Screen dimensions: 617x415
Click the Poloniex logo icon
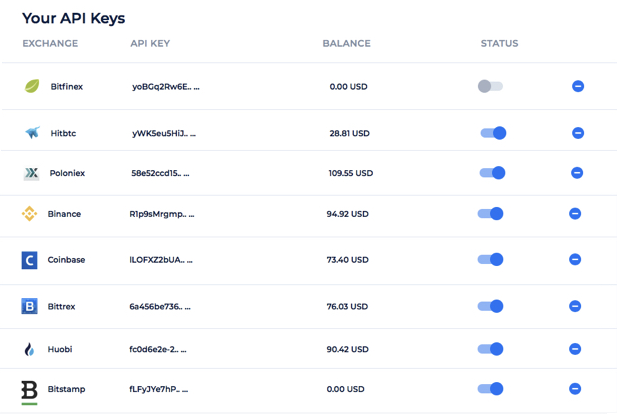click(31, 173)
